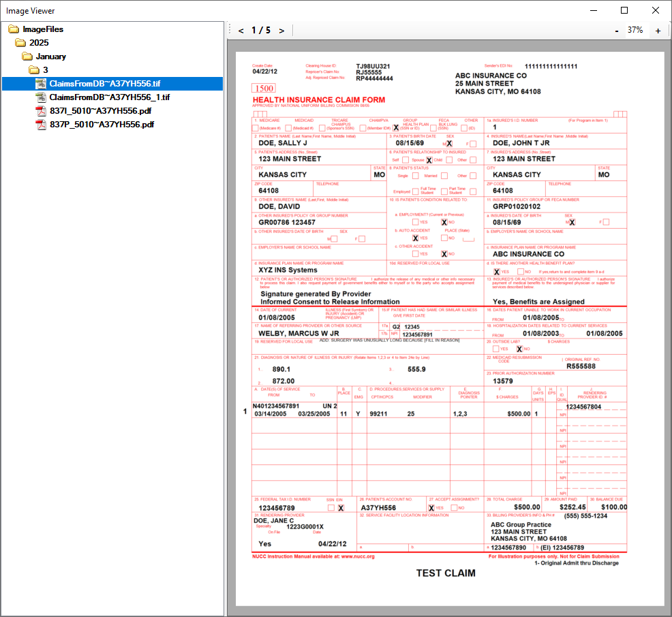
Task: Click the clearing house ID TJ98UU321
Action: pyautogui.click(x=373, y=66)
